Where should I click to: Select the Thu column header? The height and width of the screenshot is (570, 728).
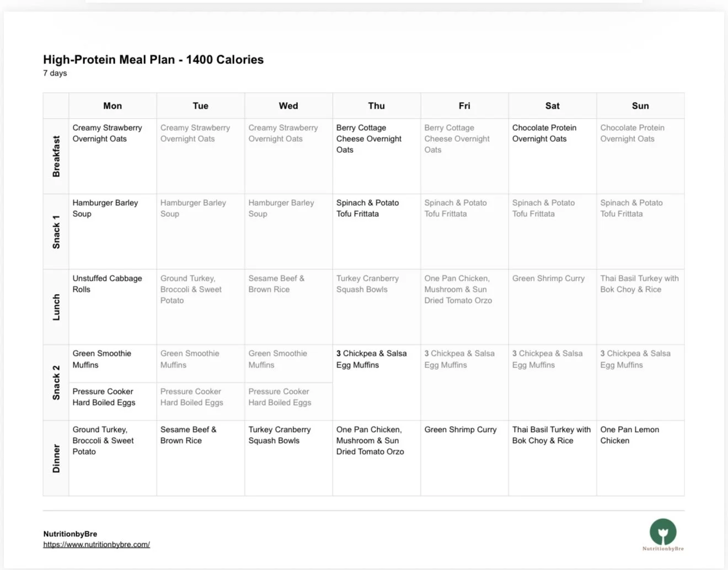click(376, 106)
